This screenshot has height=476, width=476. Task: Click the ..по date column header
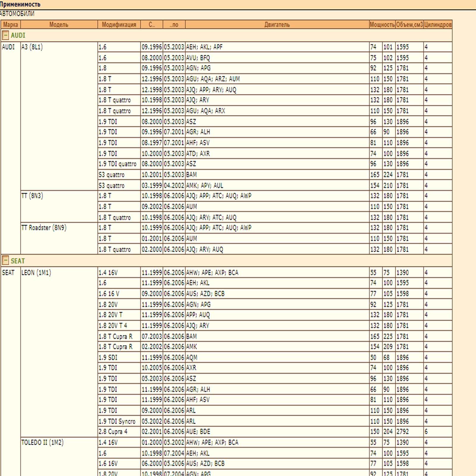coord(174,24)
